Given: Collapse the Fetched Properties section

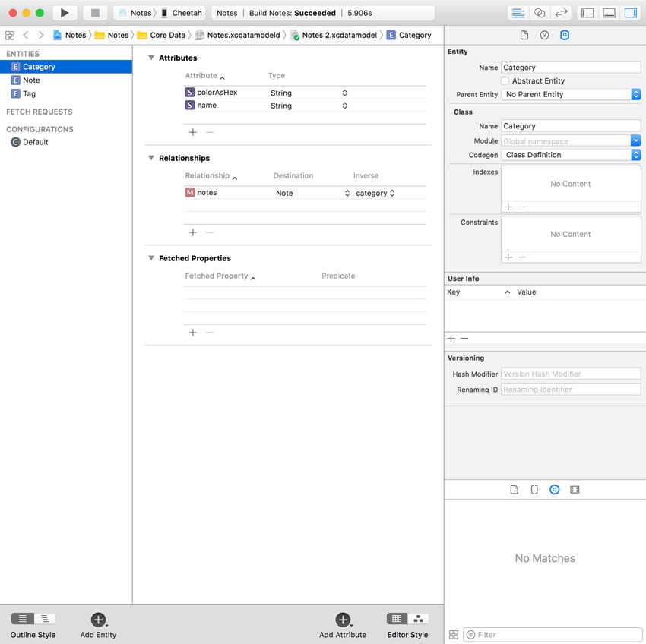Looking at the screenshot, I should pos(151,257).
